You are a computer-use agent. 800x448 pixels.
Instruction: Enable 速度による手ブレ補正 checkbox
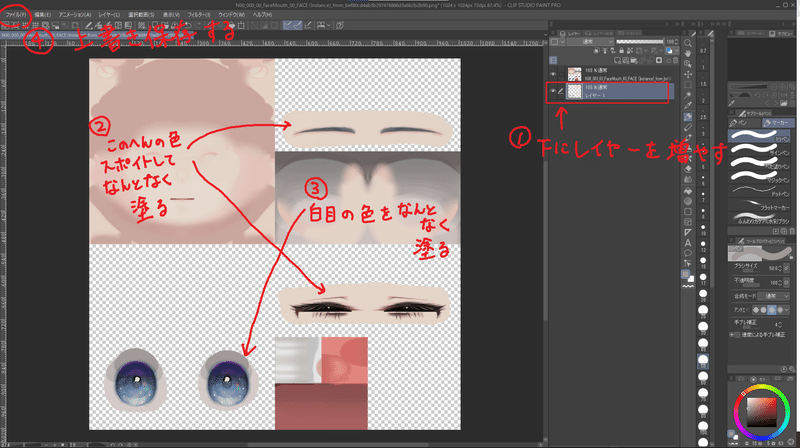[x=737, y=335]
